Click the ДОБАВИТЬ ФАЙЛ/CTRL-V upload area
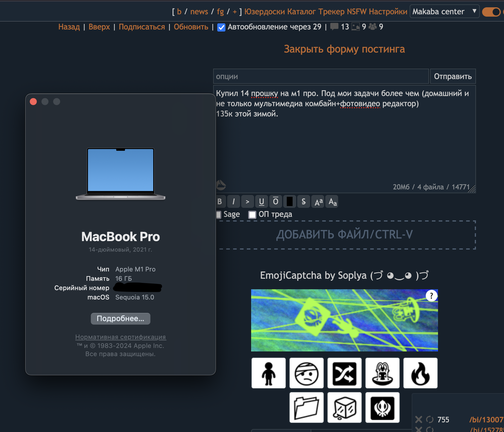Image resolution: width=504 pixels, height=432 pixels. point(347,235)
